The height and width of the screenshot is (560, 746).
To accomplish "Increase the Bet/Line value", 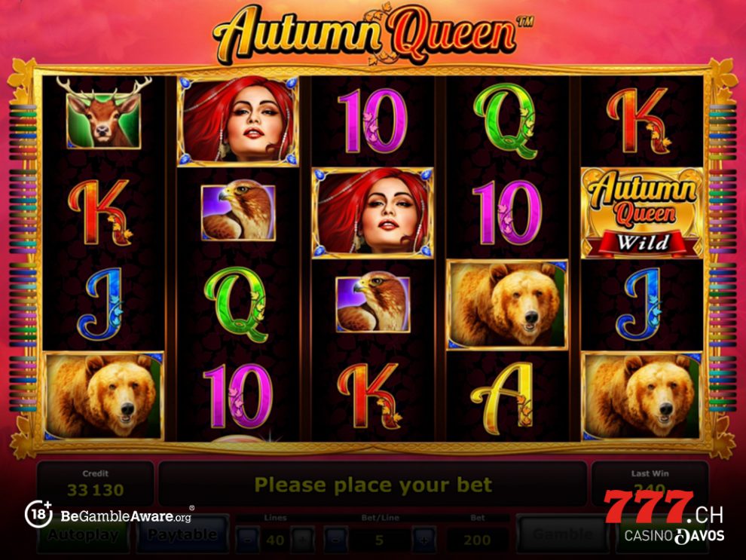I will [423, 540].
